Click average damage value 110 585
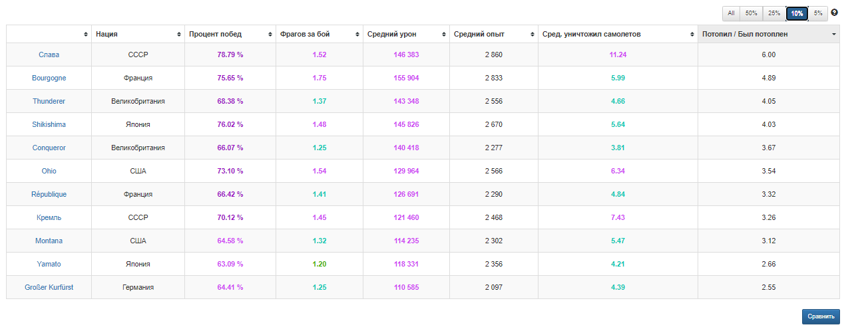 tap(406, 287)
